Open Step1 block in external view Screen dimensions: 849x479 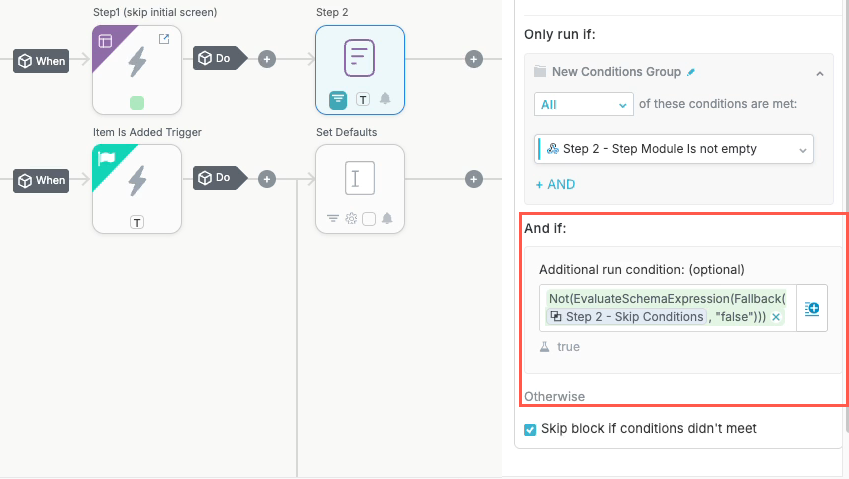pos(164,39)
